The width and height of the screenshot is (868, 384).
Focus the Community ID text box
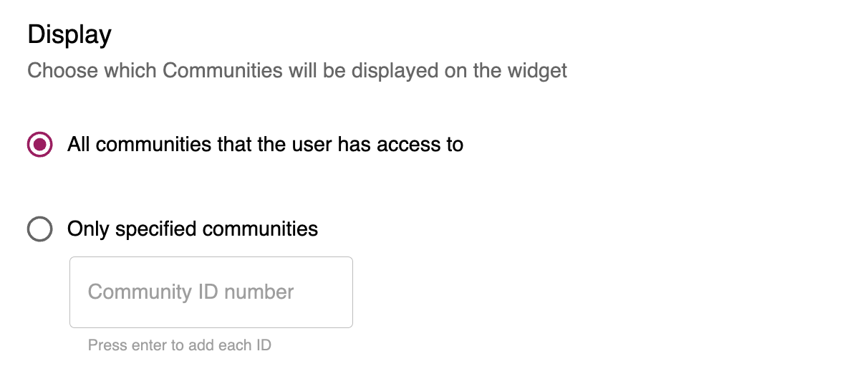(x=211, y=292)
